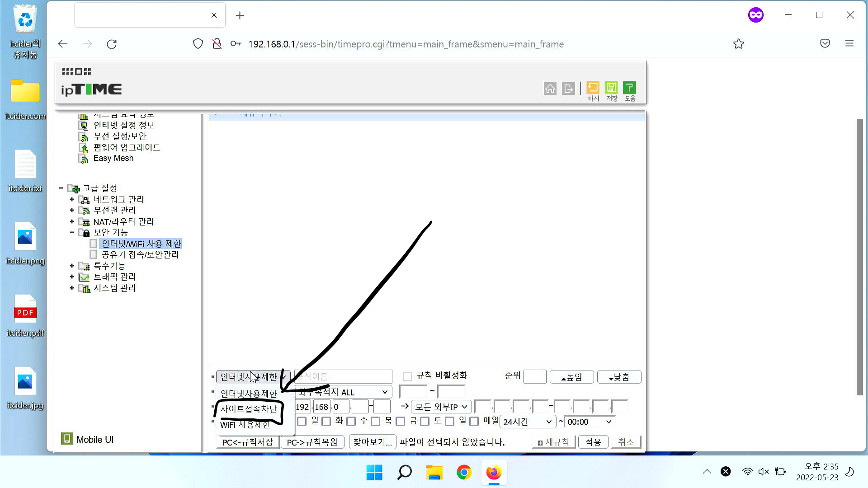
Task: Click the logout icon in ipTIME header
Action: coord(568,89)
